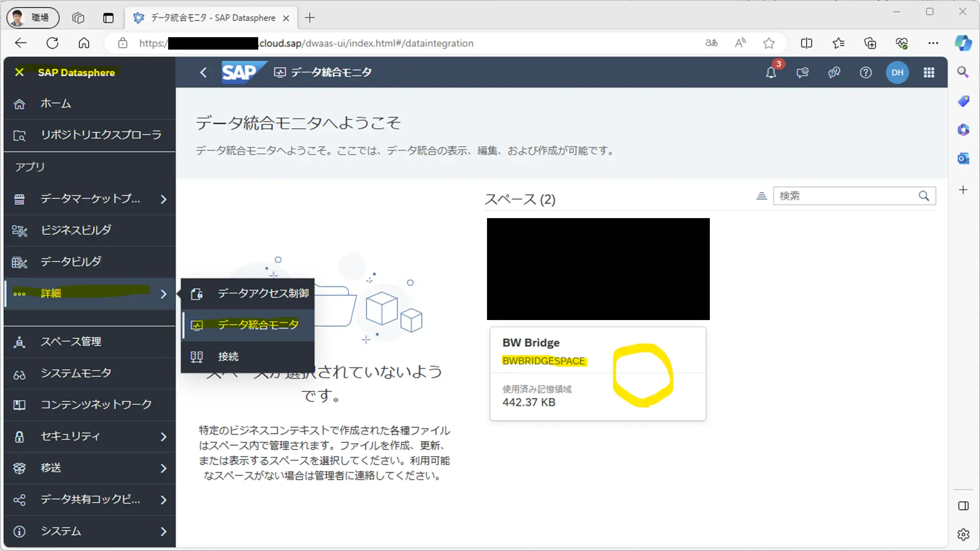The height and width of the screenshot is (551, 980).
Task: Go to browser home page
Action: pos(84,43)
